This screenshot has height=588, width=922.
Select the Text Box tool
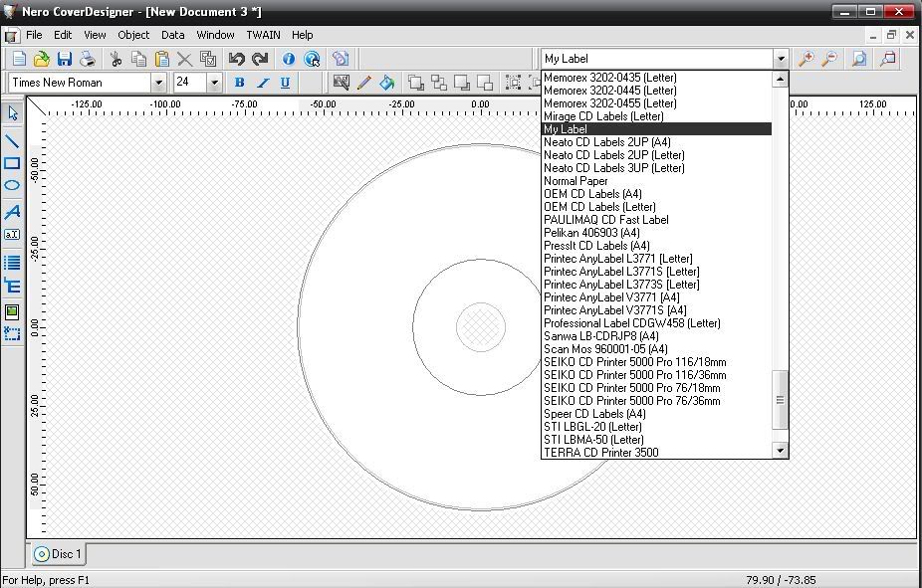(13, 235)
